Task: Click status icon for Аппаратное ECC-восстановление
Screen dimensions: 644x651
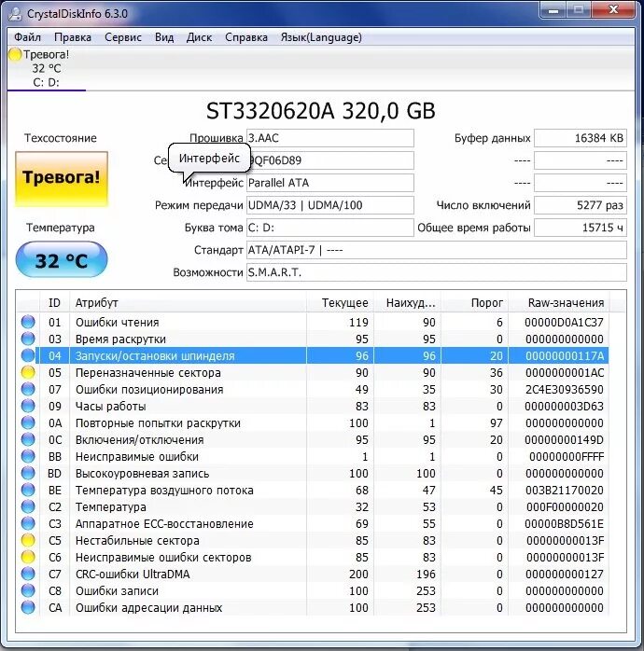Action: coord(28,523)
